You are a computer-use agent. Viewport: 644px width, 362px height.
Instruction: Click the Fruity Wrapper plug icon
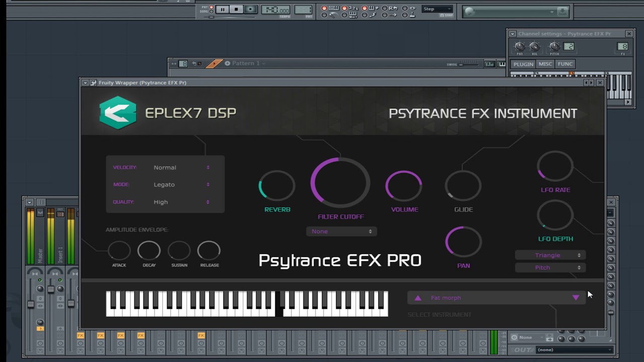point(93,82)
